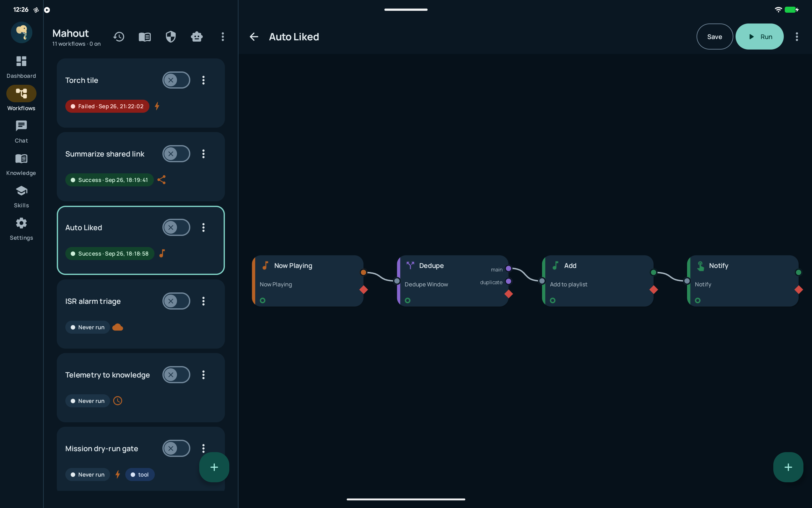812x508 pixels.
Task: Select the Add to playlist node
Action: pyautogui.click(x=598, y=281)
